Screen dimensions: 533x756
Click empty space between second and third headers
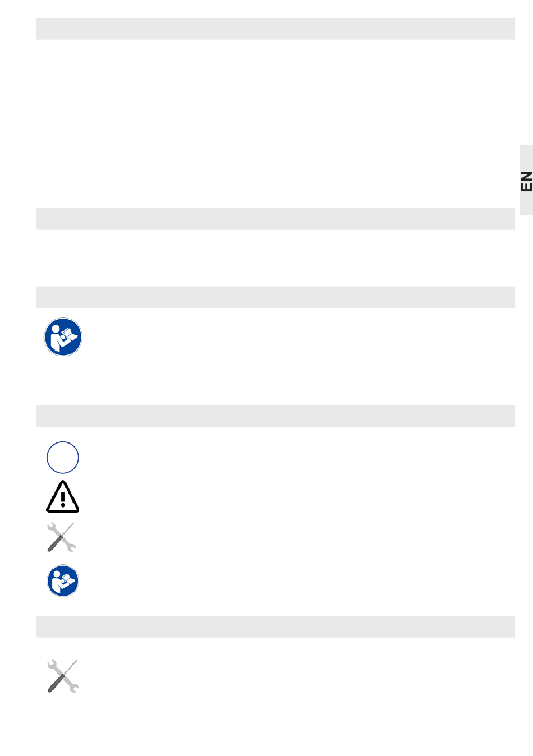point(275,258)
